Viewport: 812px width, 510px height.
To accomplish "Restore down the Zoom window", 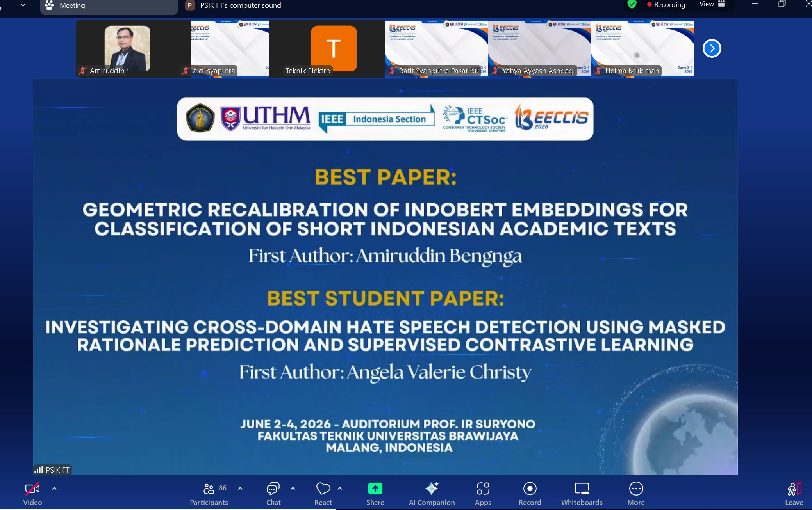I will [x=782, y=4].
